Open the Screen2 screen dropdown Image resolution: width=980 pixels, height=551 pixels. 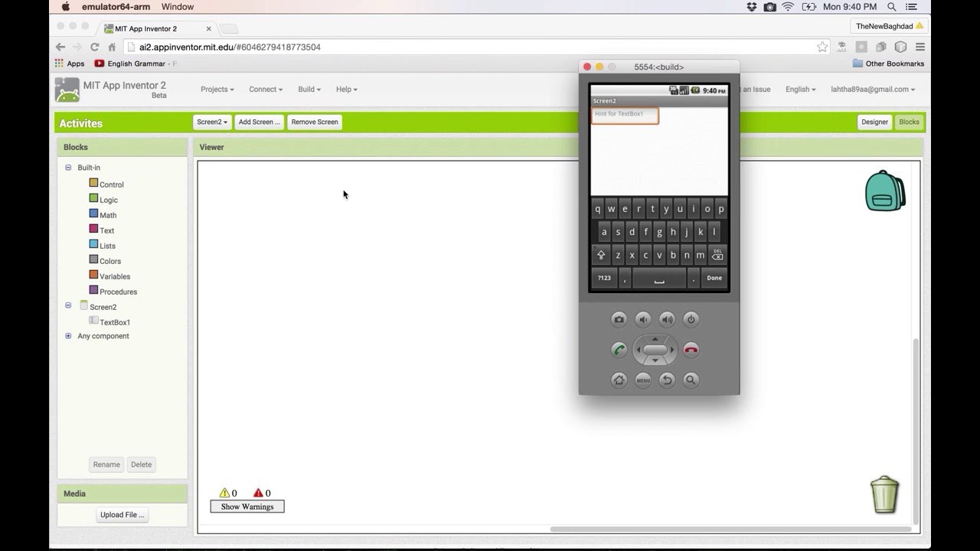[x=212, y=122]
